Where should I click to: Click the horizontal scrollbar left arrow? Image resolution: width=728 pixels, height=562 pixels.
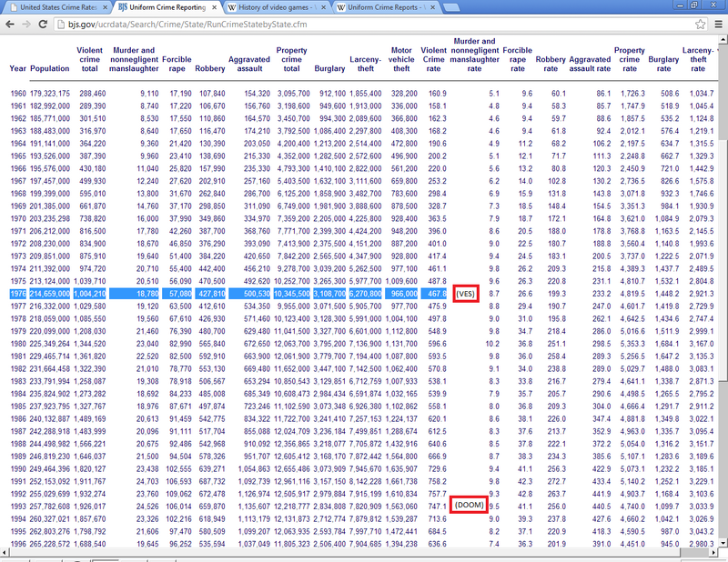[5, 552]
